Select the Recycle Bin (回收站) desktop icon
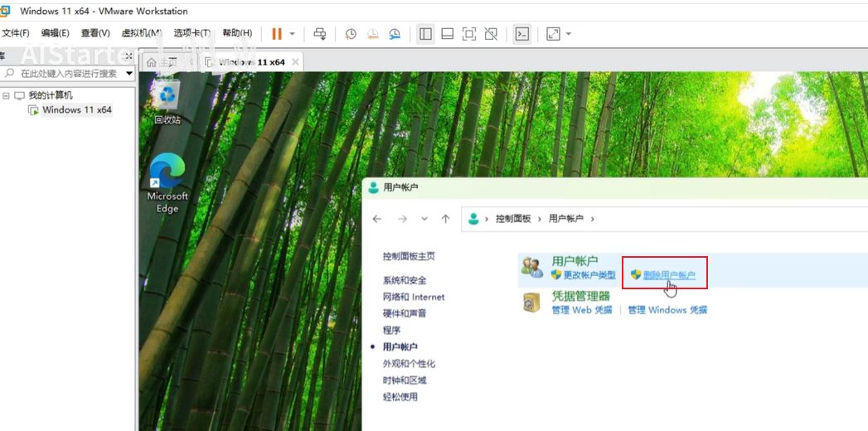This screenshot has width=868, height=431. [x=167, y=101]
